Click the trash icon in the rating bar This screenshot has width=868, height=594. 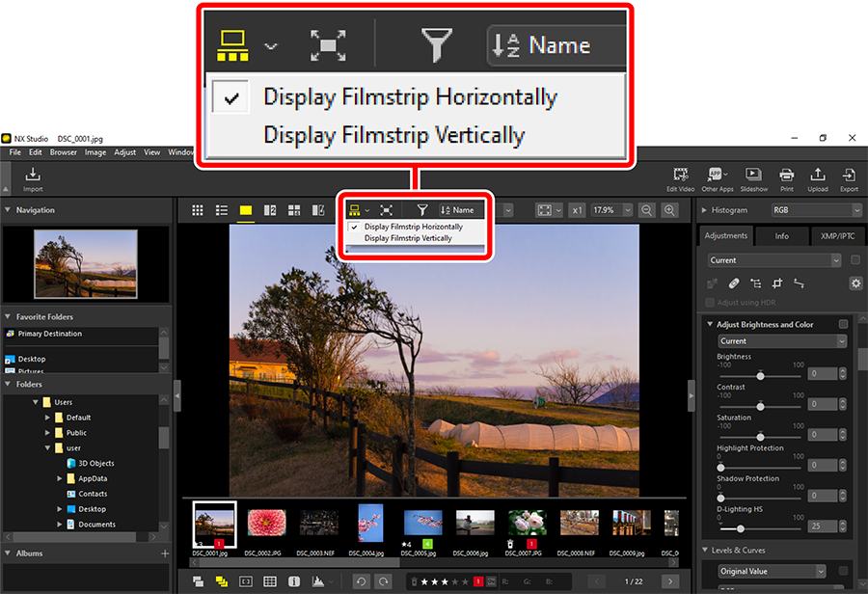point(414,581)
